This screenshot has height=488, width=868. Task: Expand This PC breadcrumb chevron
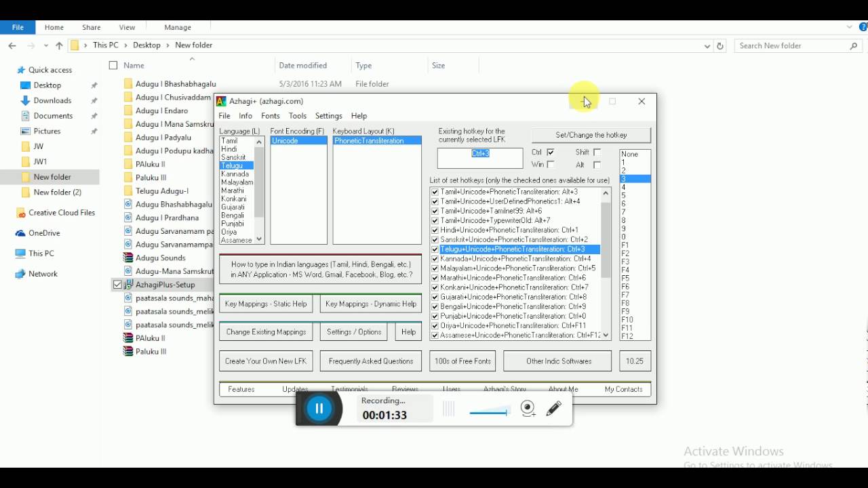click(126, 45)
